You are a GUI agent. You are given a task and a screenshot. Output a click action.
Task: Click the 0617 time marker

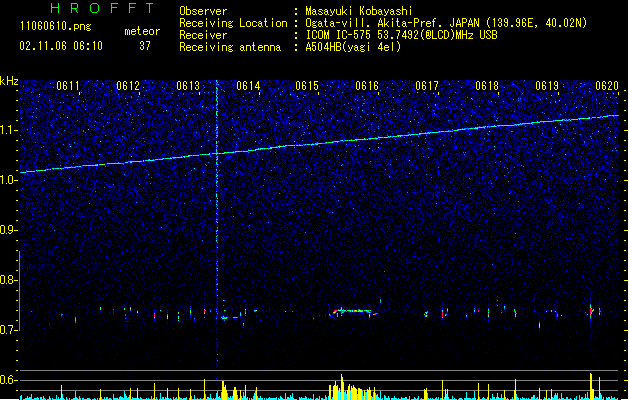point(427,86)
